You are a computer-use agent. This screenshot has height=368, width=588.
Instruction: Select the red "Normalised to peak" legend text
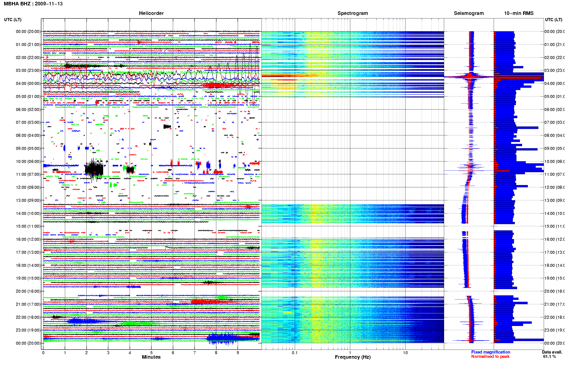[x=490, y=356]
